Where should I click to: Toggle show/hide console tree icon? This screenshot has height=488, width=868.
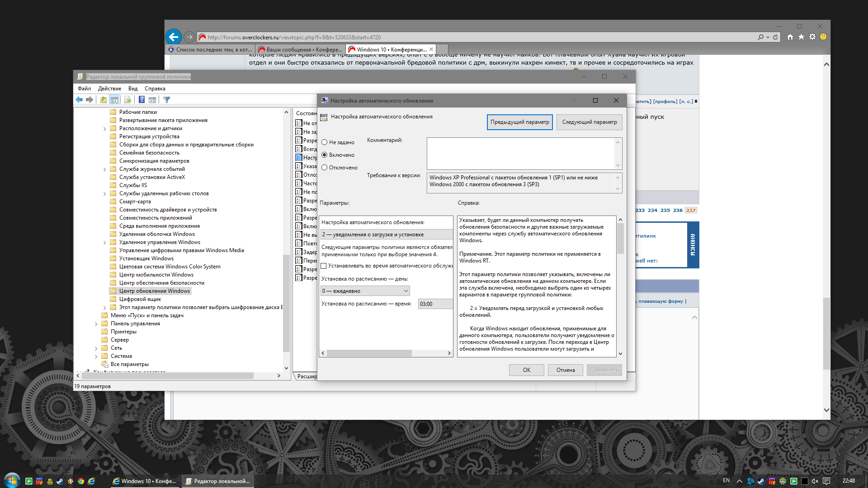click(114, 100)
